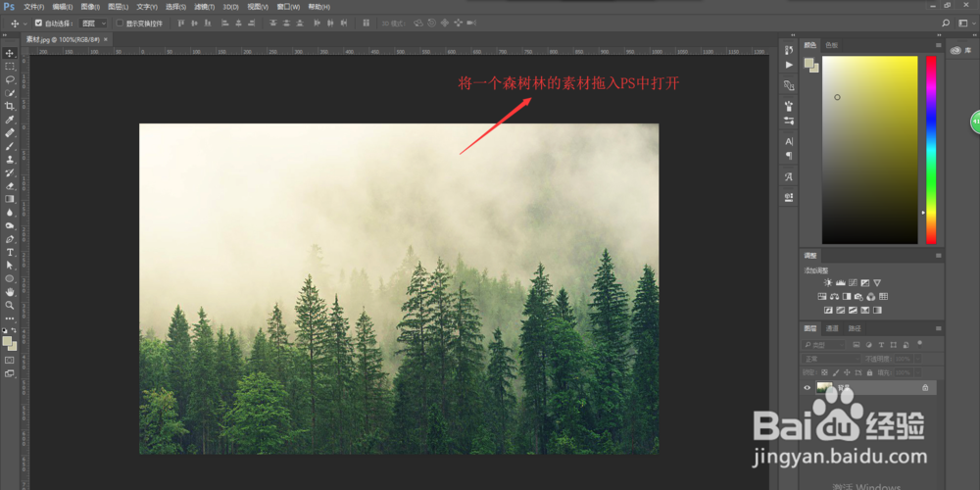Viewport: 980px width, 490px height.
Task: Open the fill value dropdown arrow
Action: [916, 372]
